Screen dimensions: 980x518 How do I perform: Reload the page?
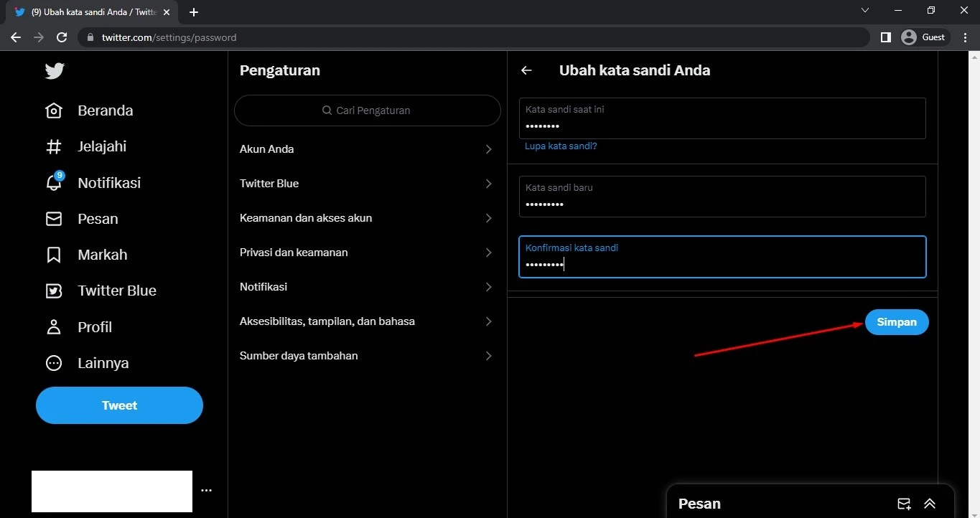(x=62, y=37)
